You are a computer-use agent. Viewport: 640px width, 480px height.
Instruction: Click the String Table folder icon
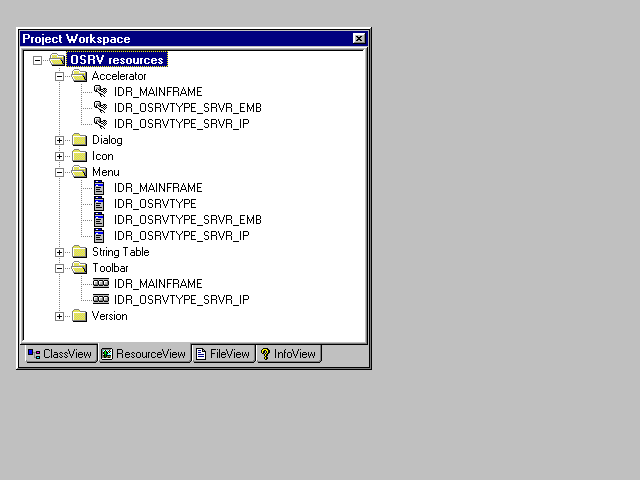coord(79,252)
